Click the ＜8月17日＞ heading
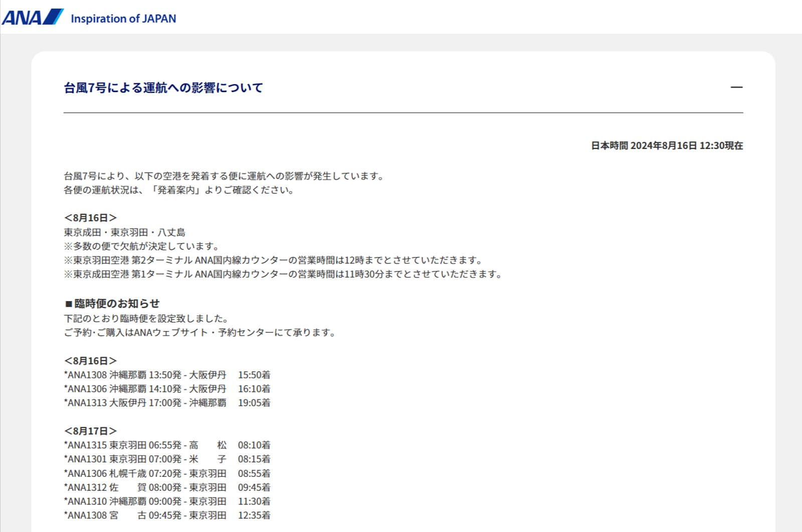Screen dimensions: 802x532 point(90,431)
